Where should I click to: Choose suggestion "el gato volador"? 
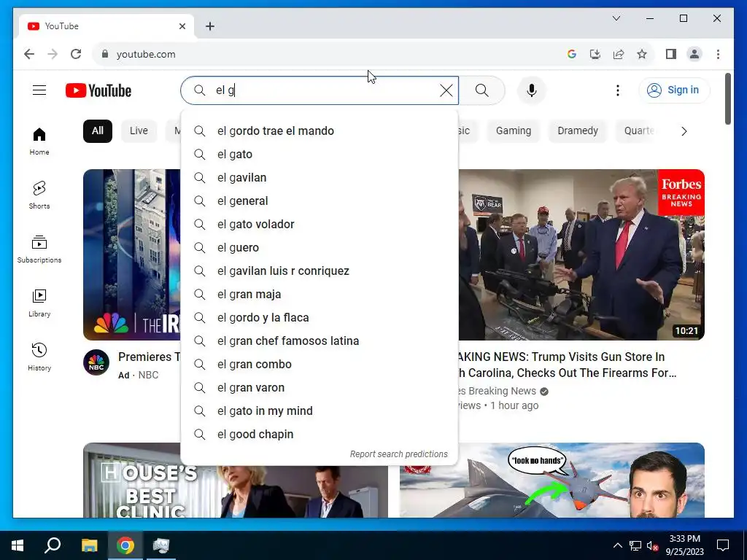click(x=320, y=225)
